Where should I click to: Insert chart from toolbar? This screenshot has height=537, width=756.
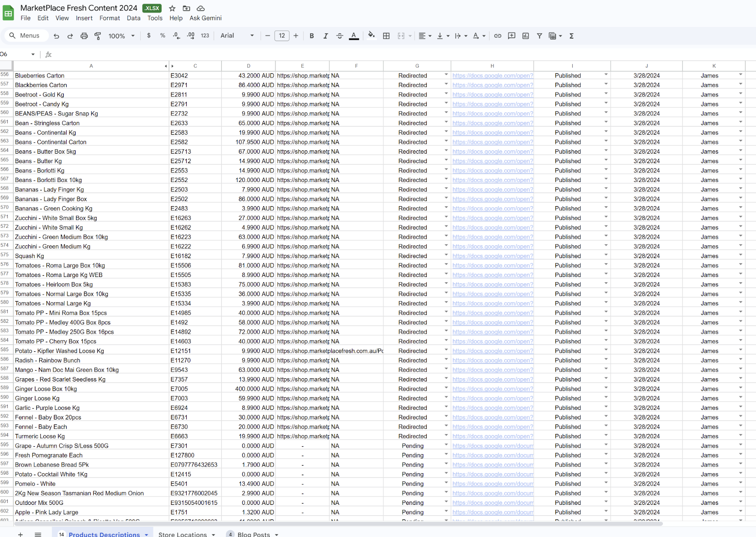tap(525, 36)
